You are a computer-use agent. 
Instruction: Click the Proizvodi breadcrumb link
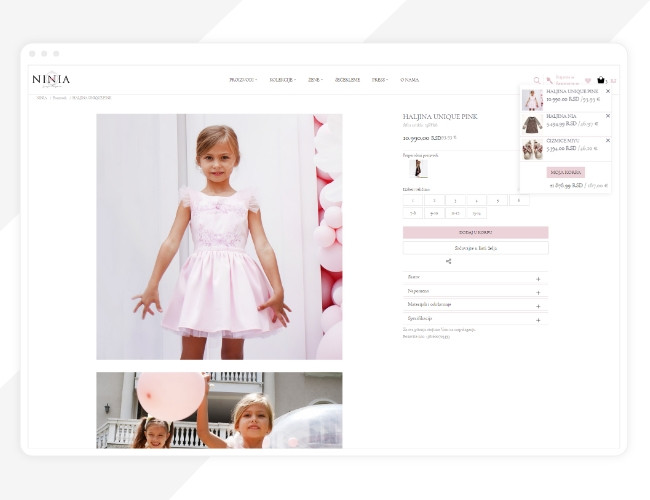[x=59, y=98]
